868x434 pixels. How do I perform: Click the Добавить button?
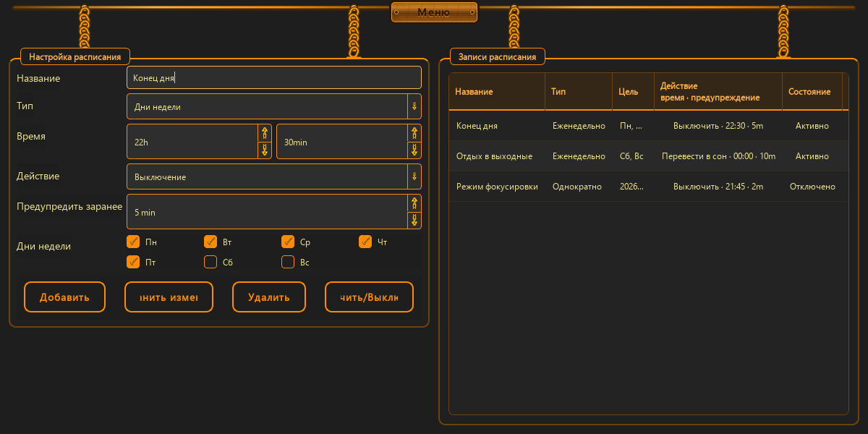64,297
